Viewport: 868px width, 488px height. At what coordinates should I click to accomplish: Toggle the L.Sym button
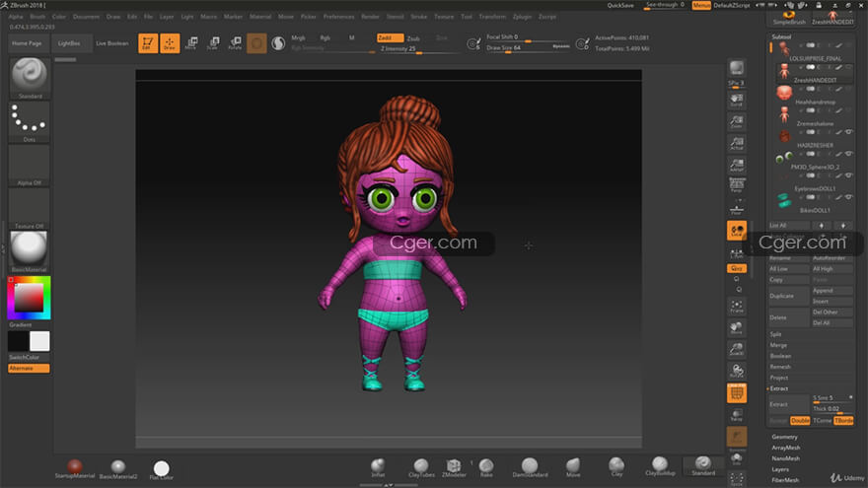(737, 253)
